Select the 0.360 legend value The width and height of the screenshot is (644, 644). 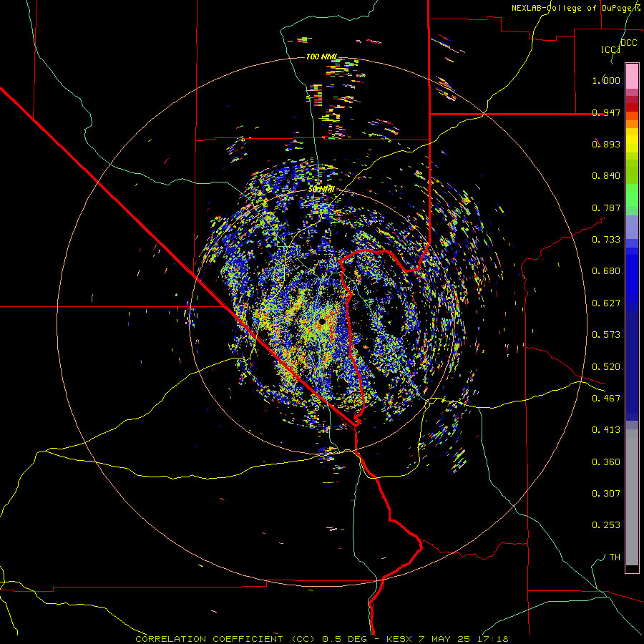point(606,462)
